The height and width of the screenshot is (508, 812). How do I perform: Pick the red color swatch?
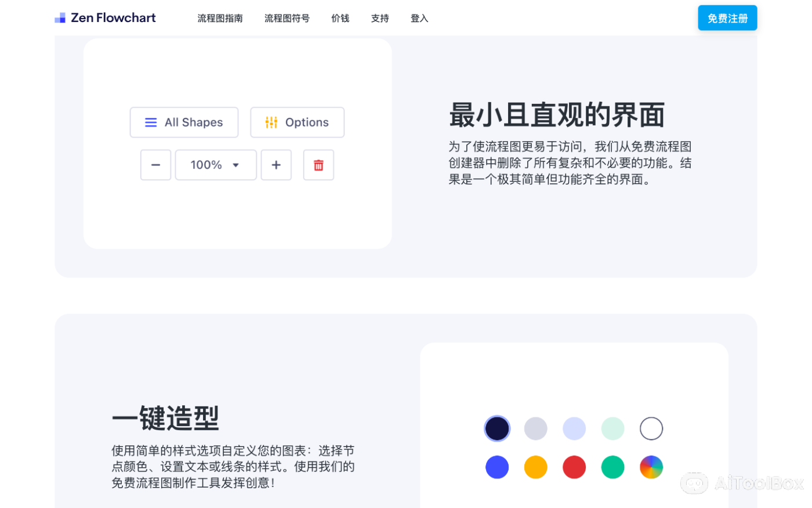click(574, 467)
